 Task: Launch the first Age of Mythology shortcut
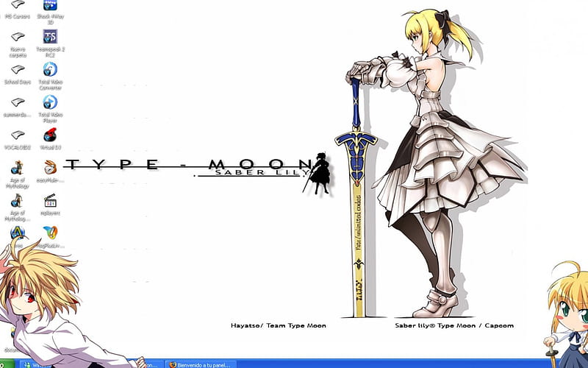pos(17,174)
